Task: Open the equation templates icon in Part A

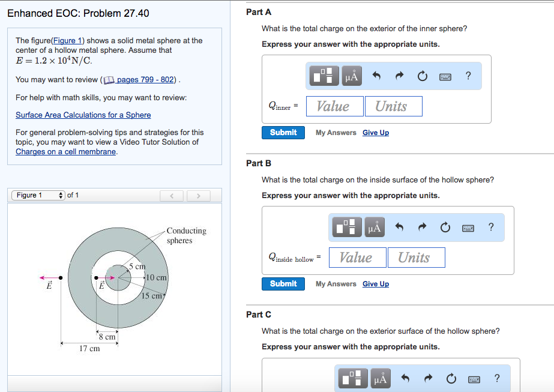Action: pos(323,76)
